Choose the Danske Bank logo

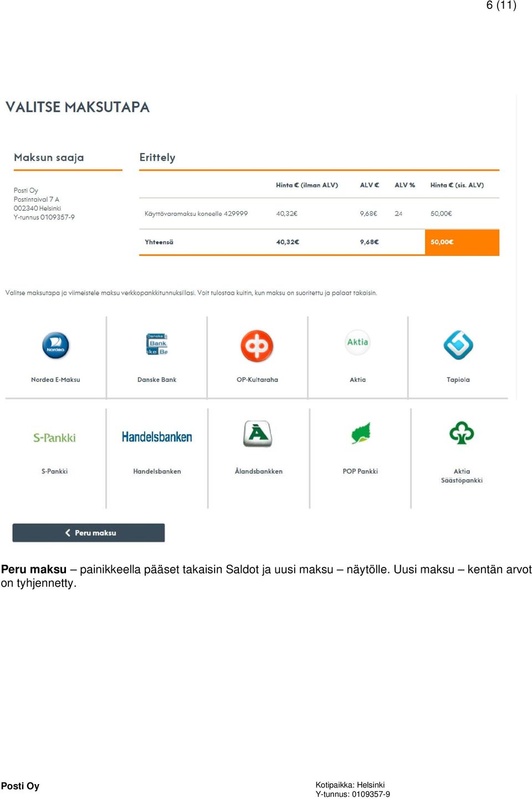point(157,344)
